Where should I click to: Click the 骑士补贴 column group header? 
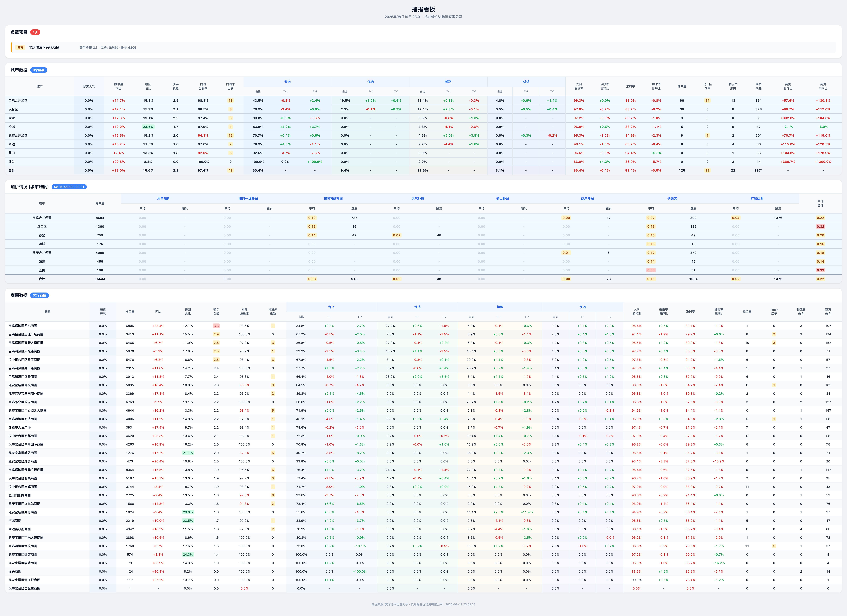pyautogui.click(x=503, y=198)
